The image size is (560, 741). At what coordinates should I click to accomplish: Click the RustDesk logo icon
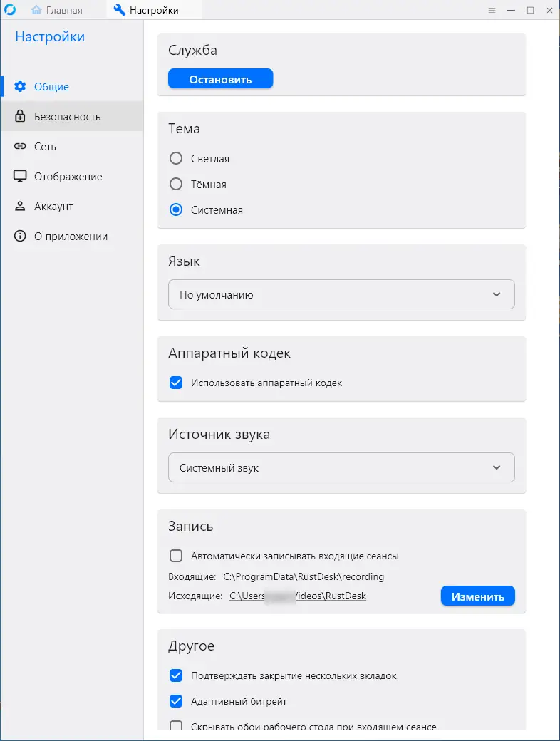(x=10, y=10)
